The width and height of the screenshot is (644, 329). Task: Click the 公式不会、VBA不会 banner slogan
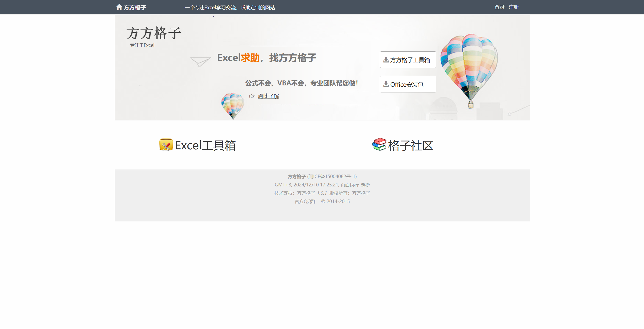(302, 83)
